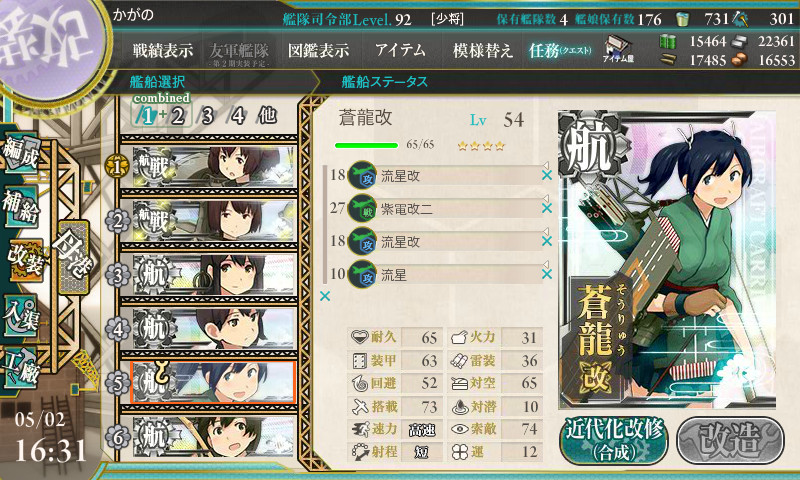This screenshot has height=480, width=800.
Task: Open the 工廠 factory menu
Action: pos(21,368)
